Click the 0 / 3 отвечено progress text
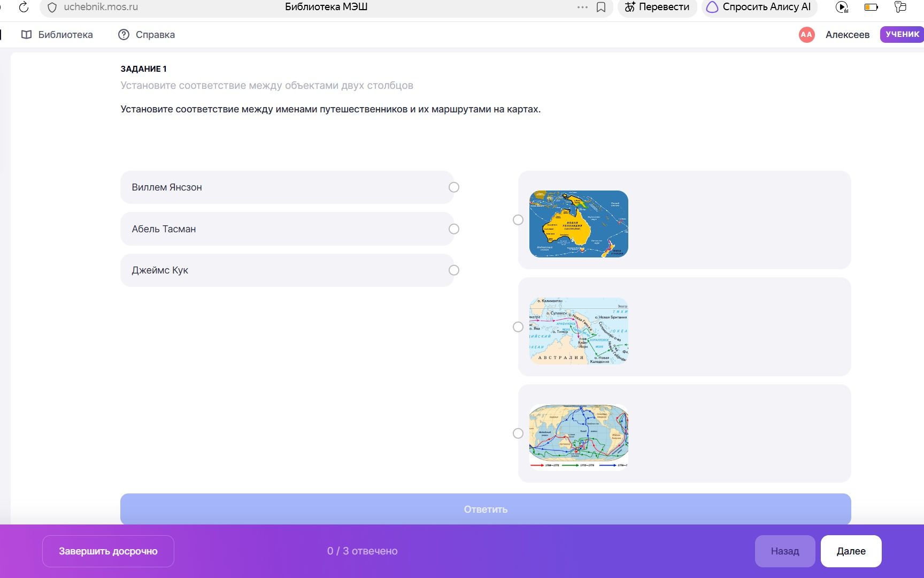Image resolution: width=924 pixels, height=578 pixels. tap(363, 551)
